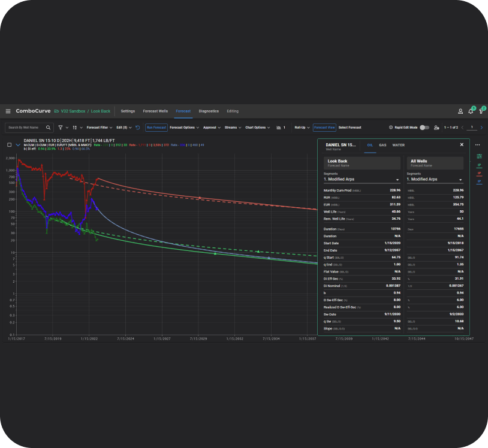Open the Roll-Up dropdown
Image resolution: width=488 pixels, height=448 pixels.
302,128
